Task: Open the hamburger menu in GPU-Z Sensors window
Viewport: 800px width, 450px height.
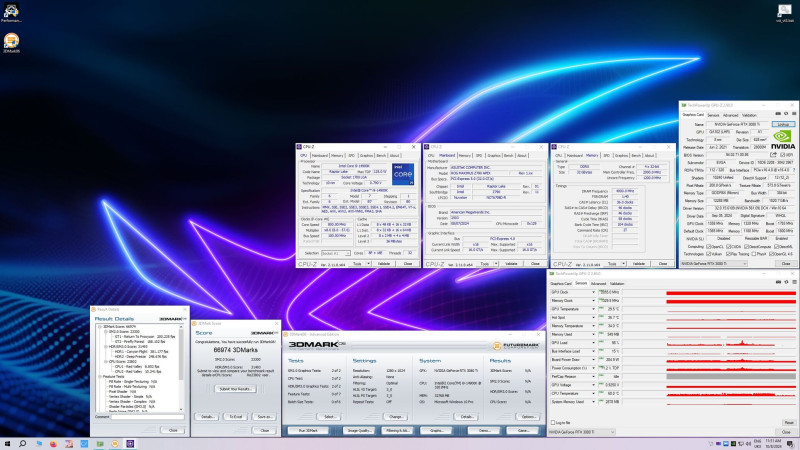Action: [x=794, y=282]
